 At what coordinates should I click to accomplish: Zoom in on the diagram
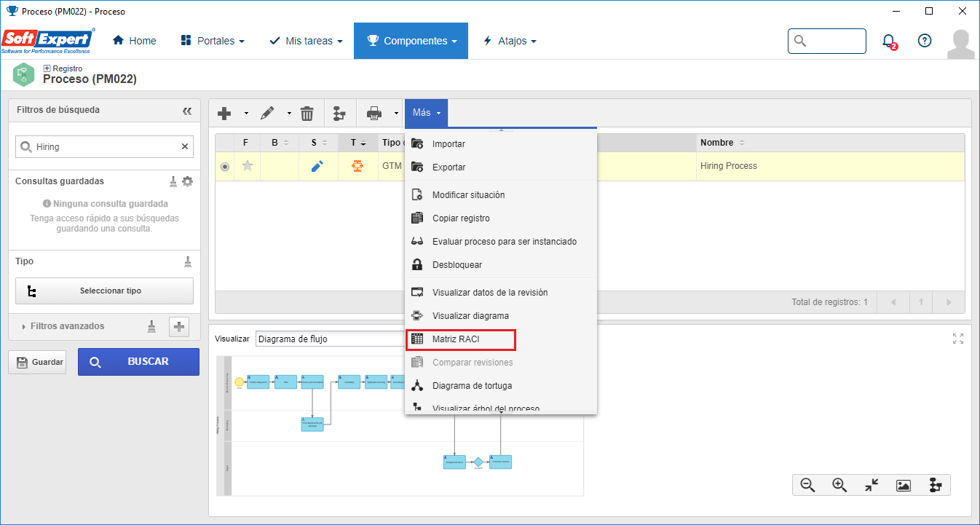coord(839,485)
